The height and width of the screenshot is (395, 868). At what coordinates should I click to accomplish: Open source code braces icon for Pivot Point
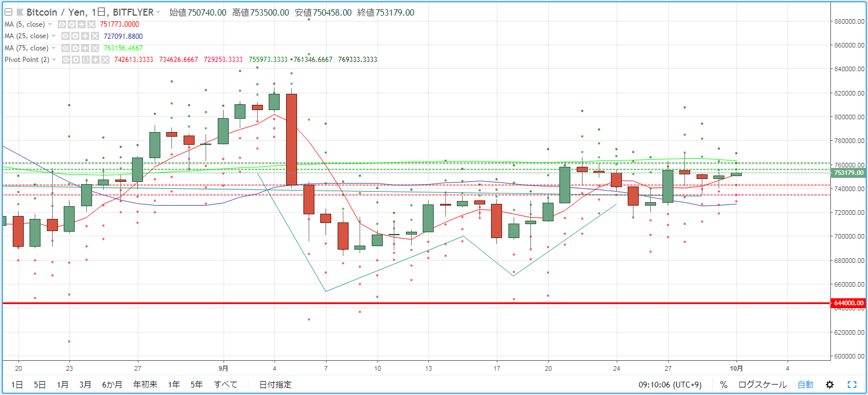86,60
